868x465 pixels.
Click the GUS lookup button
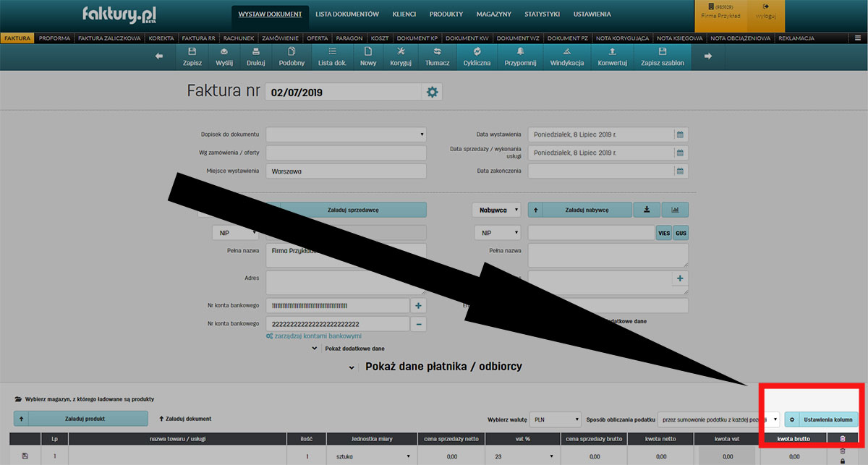pyautogui.click(x=681, y=234)
